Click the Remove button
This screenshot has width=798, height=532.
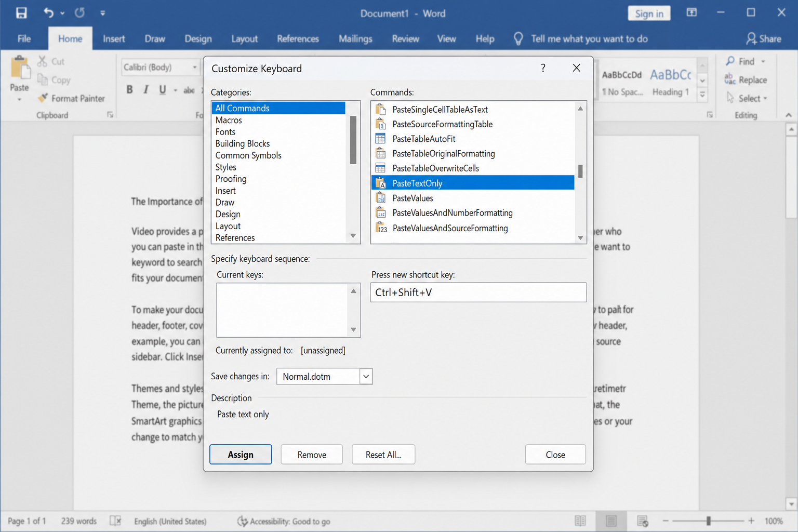(312, 455)
